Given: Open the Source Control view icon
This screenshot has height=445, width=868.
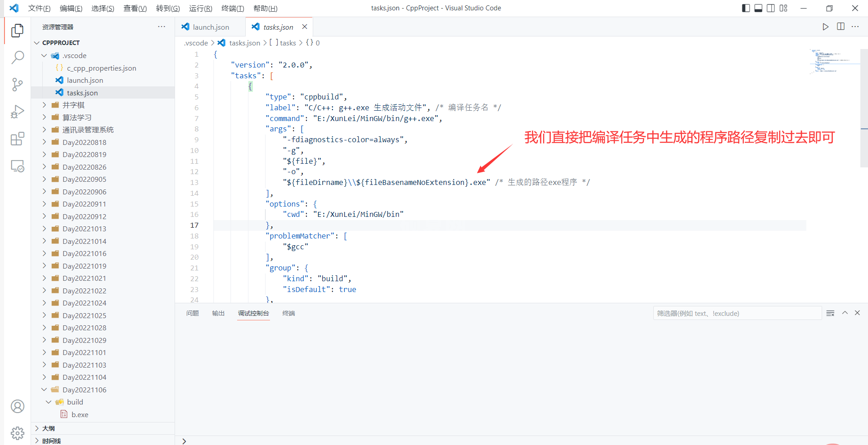Looking at the screenshot, I should (18, 85).
